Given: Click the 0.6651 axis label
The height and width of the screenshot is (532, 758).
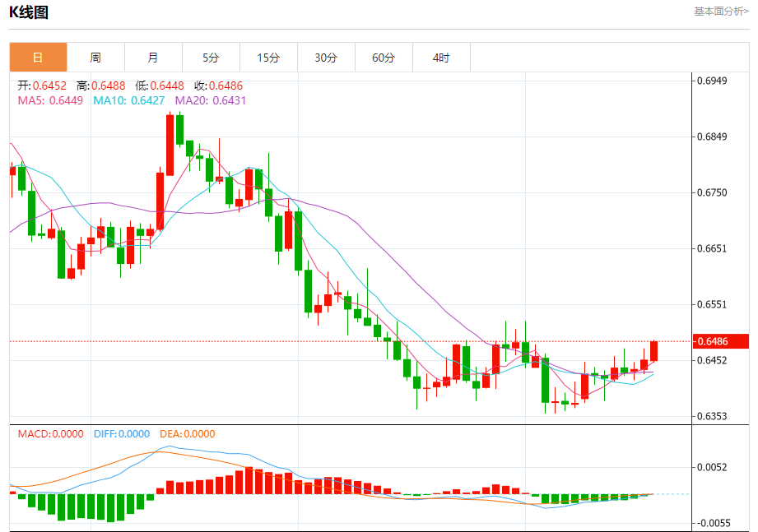Looking at the screenshot, I should click(712, 248).
